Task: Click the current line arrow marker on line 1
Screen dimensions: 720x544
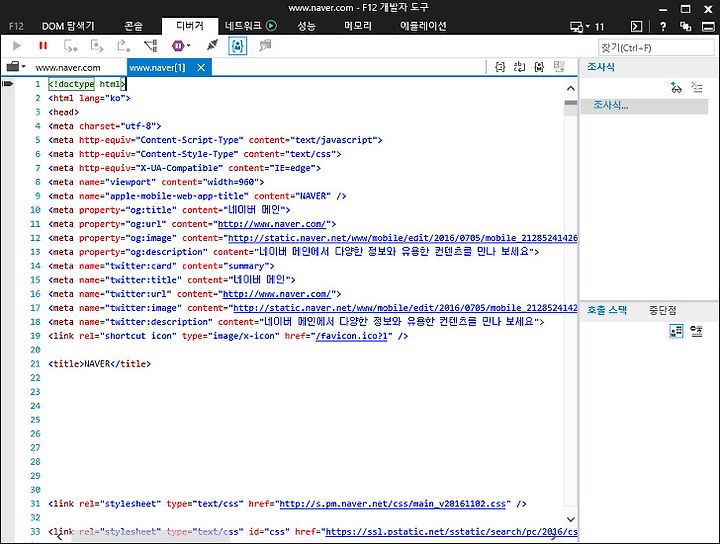Action: (8, 84)
